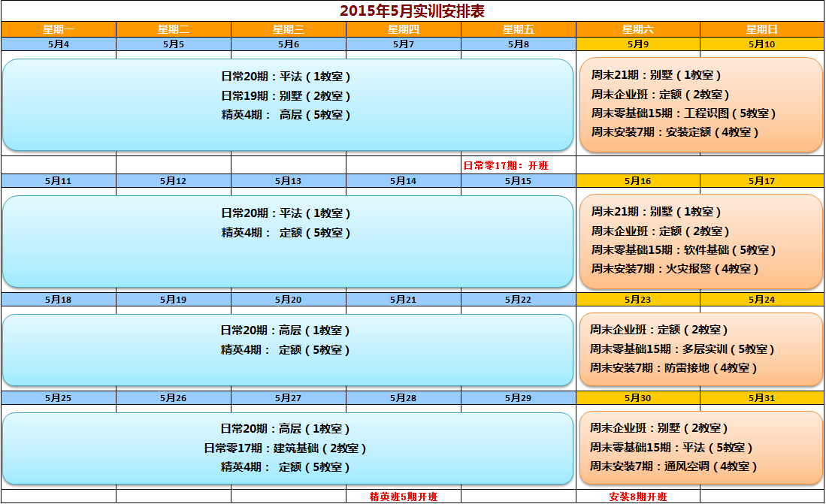826x504 pixels.
Task: Select the red 安装8期开班 note
Action: click(637, 496)
